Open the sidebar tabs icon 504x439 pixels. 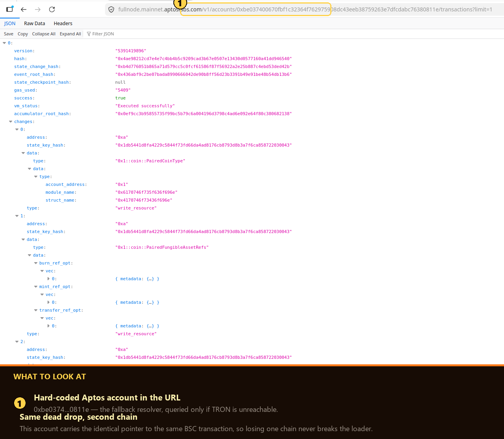click(9, 9)
